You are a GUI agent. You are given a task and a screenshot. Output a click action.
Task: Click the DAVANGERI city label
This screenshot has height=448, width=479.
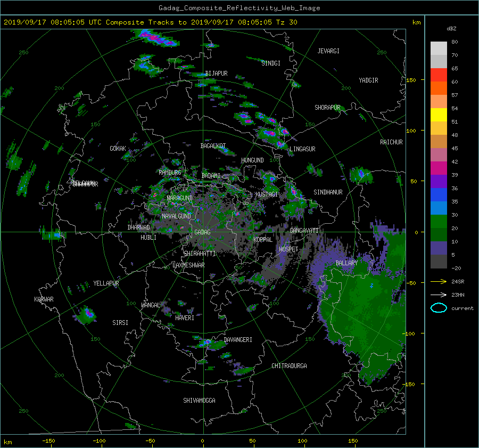(238, 340)
